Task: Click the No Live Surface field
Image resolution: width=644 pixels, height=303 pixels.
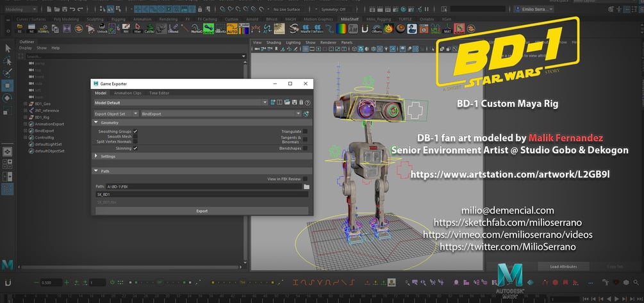Action: click(x=288, y=9)
